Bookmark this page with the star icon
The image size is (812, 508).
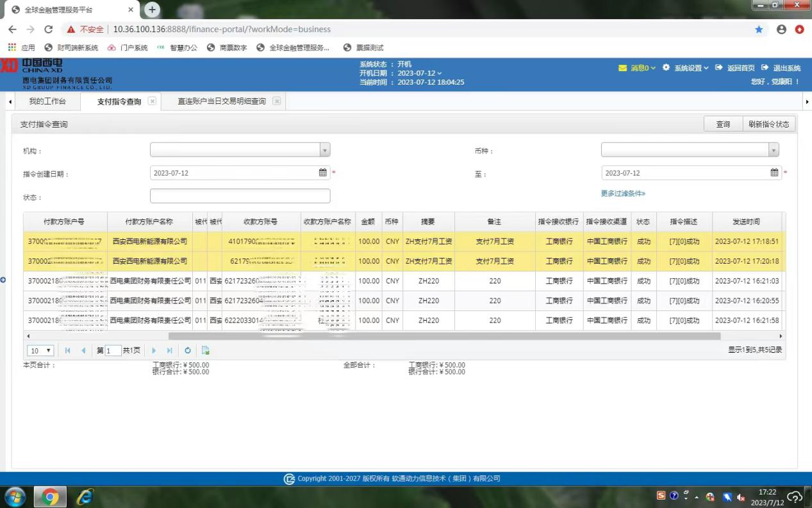point(759,29)
